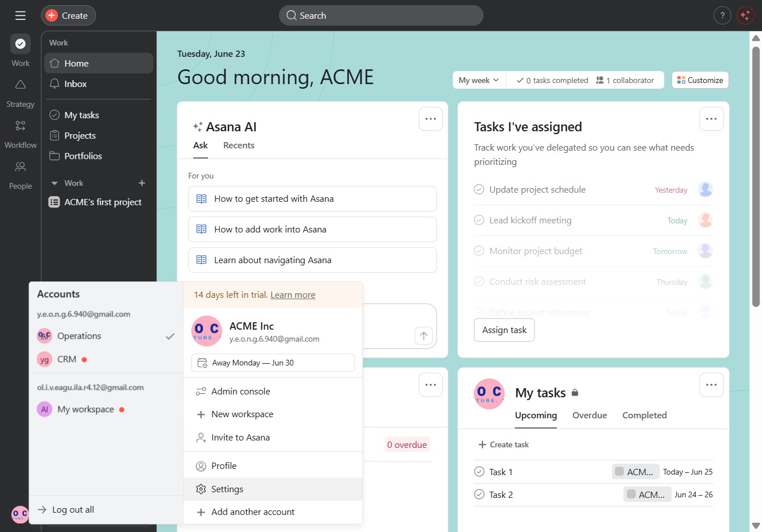Mark Task 2 as complete
Image resolution: width=762 pixels, height=532 pixels.
[x=479, y=494]
